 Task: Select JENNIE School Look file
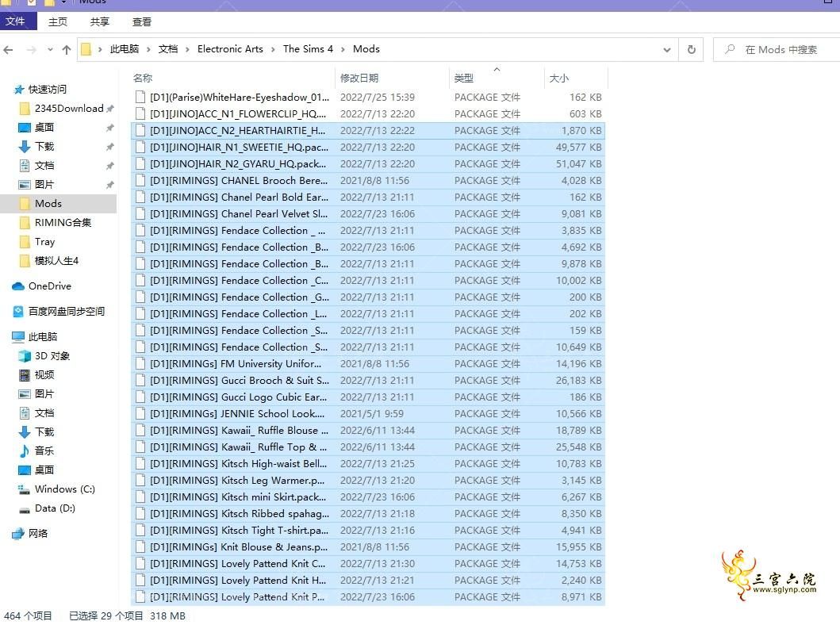click(x=368, y=413)
